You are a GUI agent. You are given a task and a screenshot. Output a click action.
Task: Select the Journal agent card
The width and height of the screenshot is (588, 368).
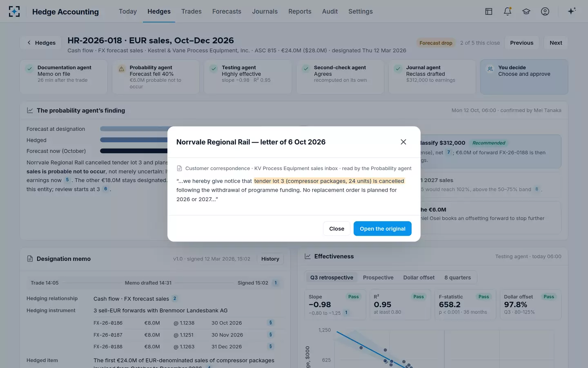(432, 77)
